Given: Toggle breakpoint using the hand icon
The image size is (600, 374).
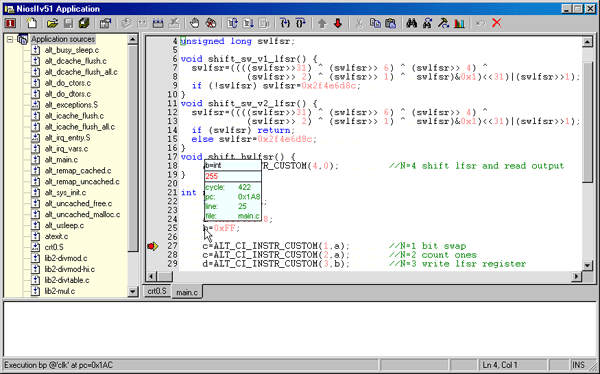Looking at the screenshot, I should pos(194,23).
